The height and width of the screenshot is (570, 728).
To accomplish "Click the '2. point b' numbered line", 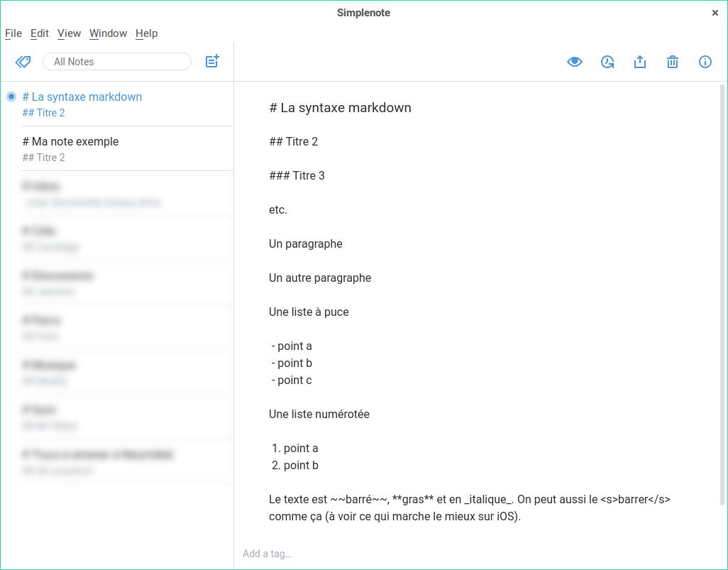I will (295, 465).
